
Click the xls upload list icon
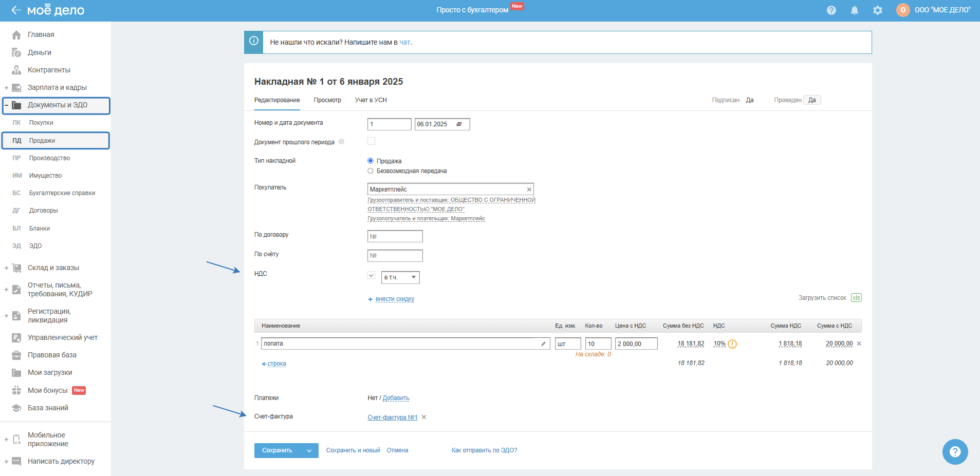[x=856, y=298]
